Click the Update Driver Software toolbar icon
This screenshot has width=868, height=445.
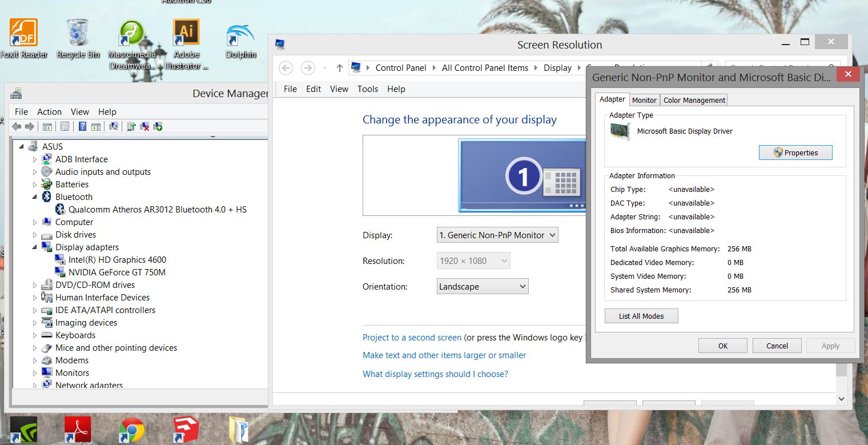pos(131,126)
